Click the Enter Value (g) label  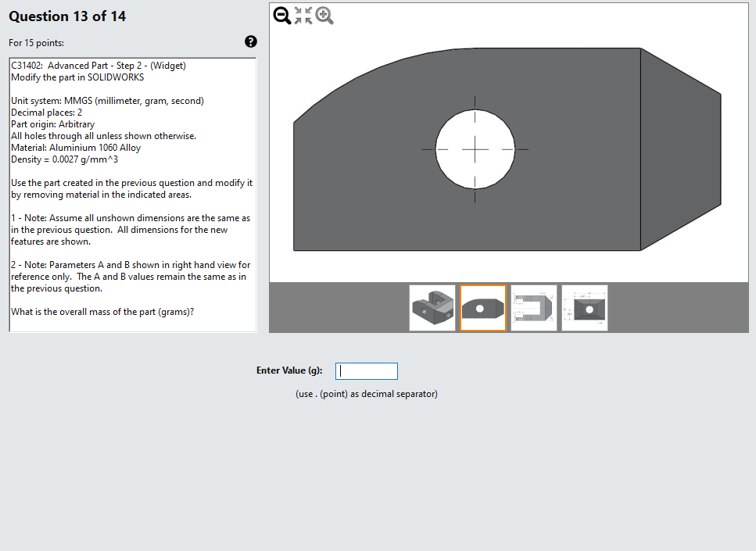[x=289, y=370]
